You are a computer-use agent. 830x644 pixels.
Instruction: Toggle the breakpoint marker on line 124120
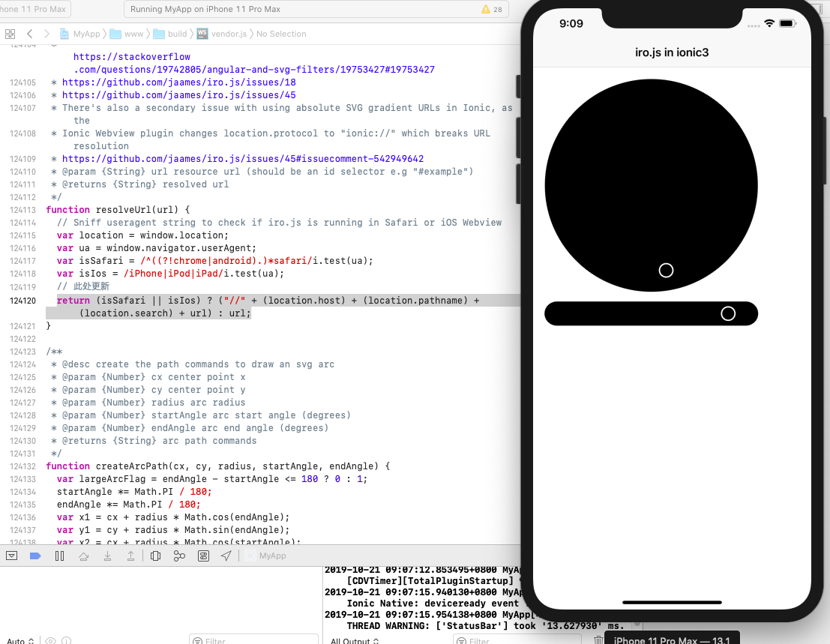tap(23, 299)
